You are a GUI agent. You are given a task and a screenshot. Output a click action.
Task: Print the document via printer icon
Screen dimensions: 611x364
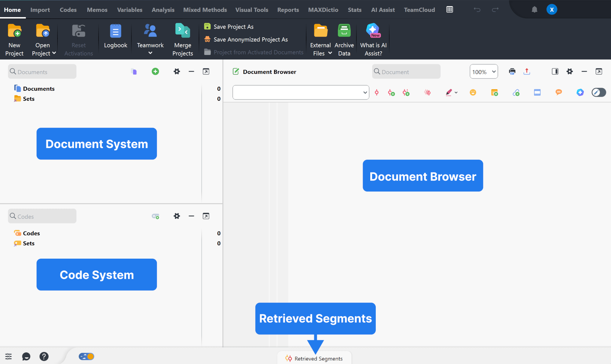512,71
